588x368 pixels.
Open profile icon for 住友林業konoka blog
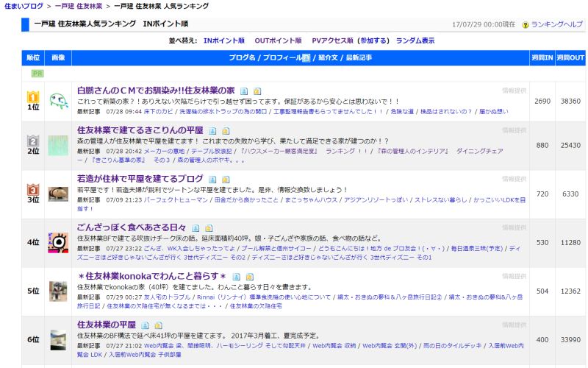[236, 277]
